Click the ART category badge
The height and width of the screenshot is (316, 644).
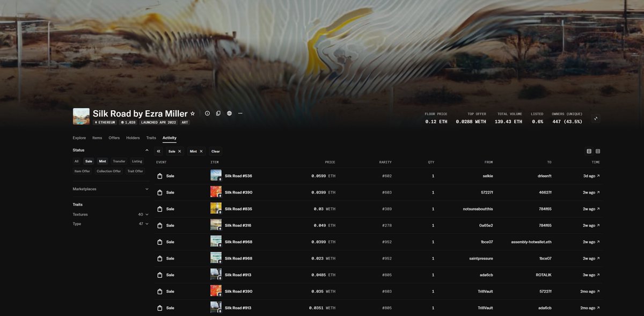185,123
